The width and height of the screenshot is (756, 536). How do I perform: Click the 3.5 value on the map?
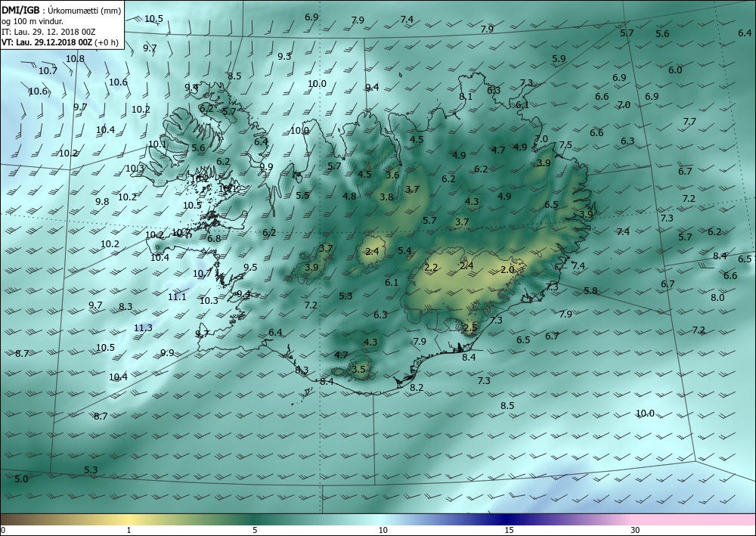[x=358, y=370]
